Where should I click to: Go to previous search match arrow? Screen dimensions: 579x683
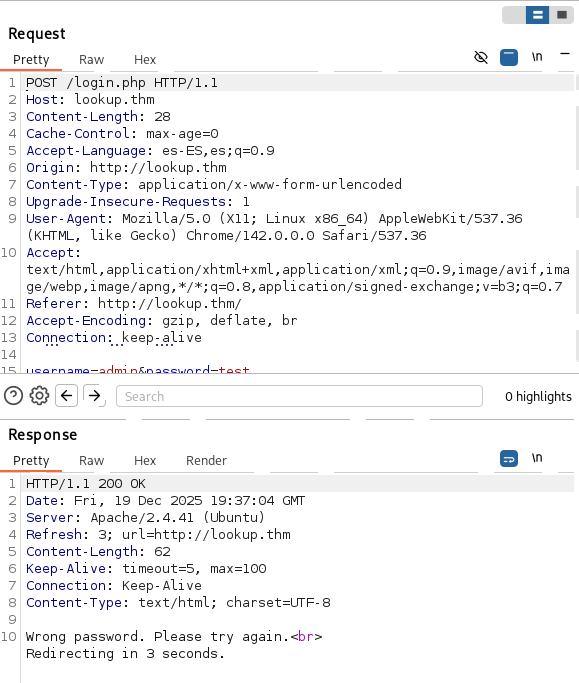pyautogui.click(x=66, y=396)
